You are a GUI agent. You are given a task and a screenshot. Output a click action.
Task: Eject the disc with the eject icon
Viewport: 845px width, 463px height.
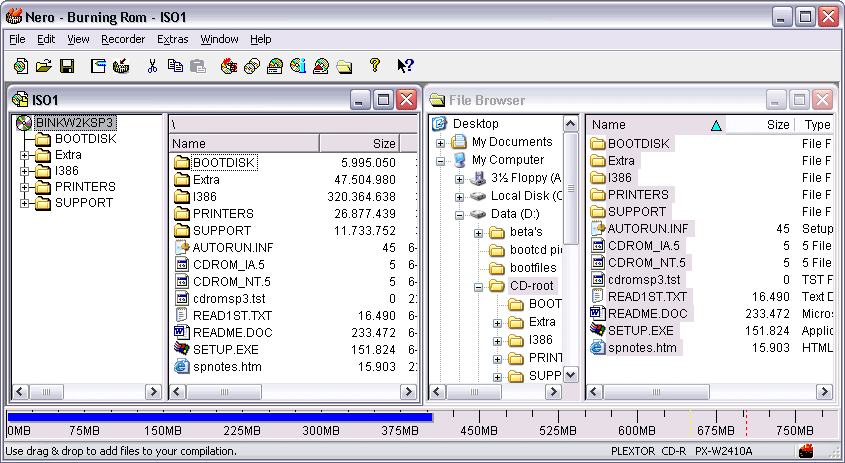(321, 66)
